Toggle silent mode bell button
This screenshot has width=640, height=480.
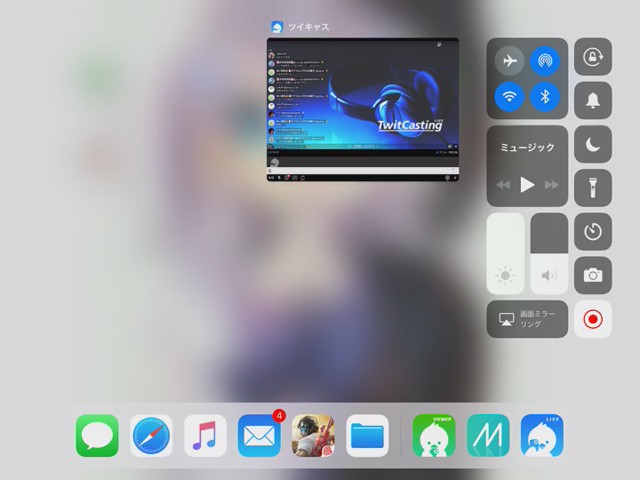[x=593, y=100]
